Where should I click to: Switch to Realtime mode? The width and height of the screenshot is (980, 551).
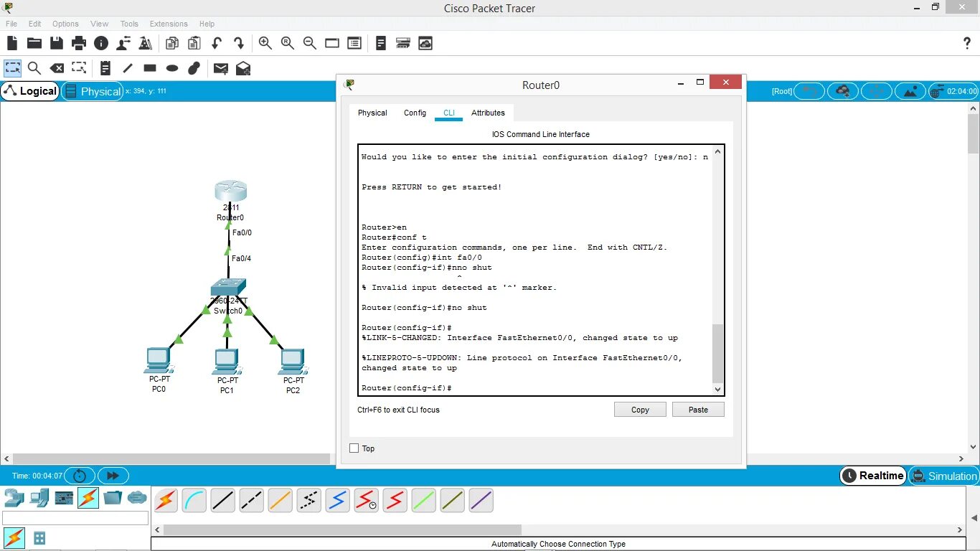tap(873, 476)
